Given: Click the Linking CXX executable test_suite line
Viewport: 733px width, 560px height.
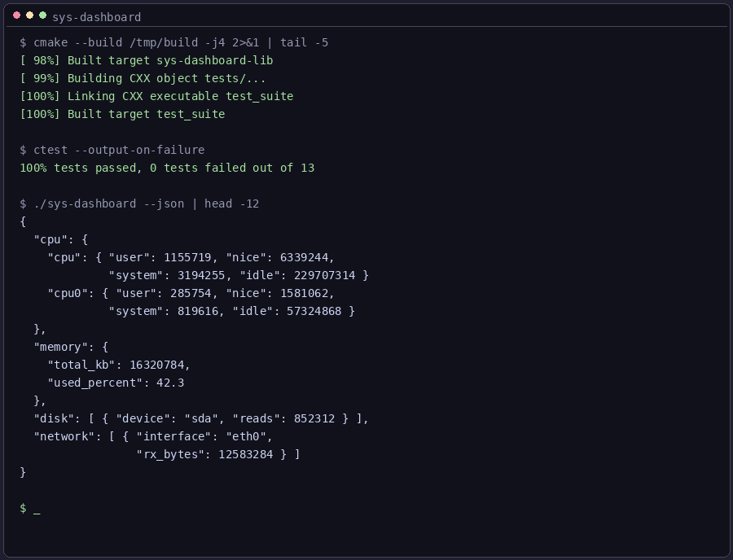Looking at the screenshot, I should coord(156,96).
